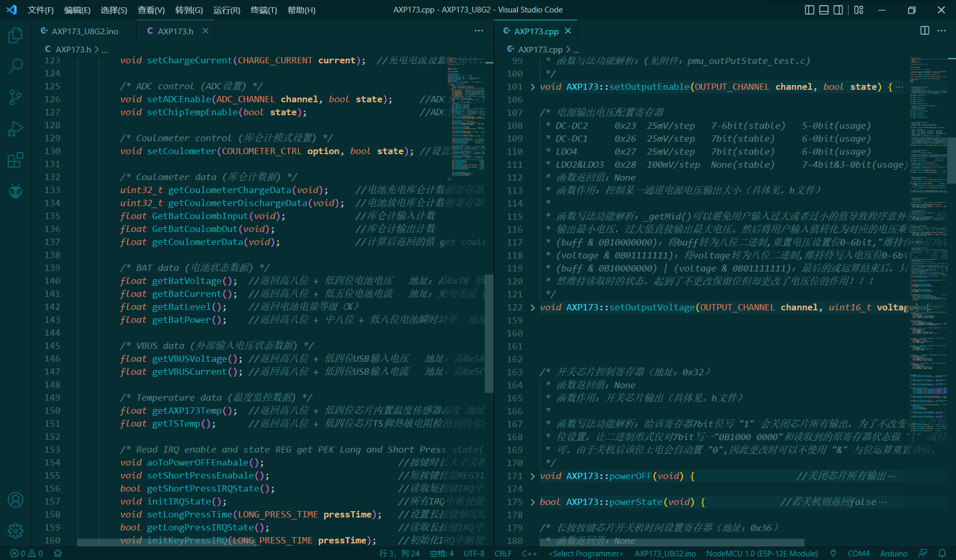Close the AXP173.h tab
This screenshot has width=956, height=560.
pos(206,31)
